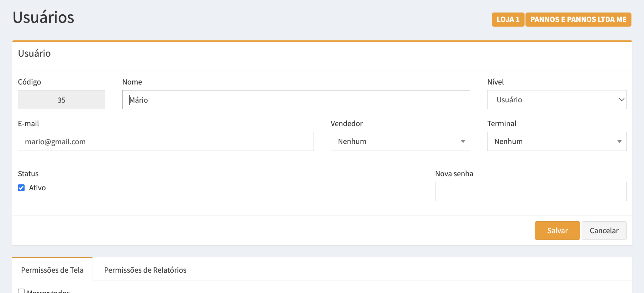Tick the Marcar todos checkbox
Viewport: 644px width, 293px height.
pos(21,291)
